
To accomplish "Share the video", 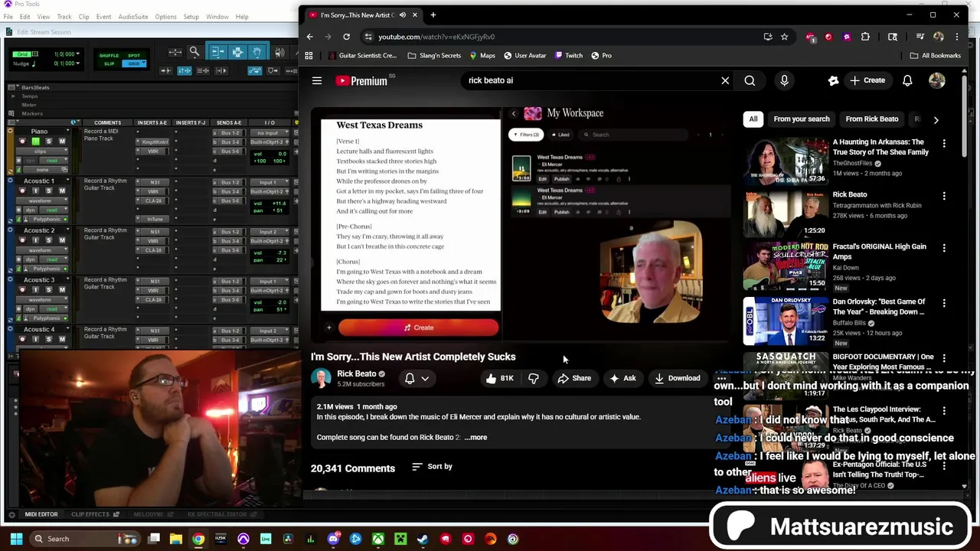I will pos(574,378).
